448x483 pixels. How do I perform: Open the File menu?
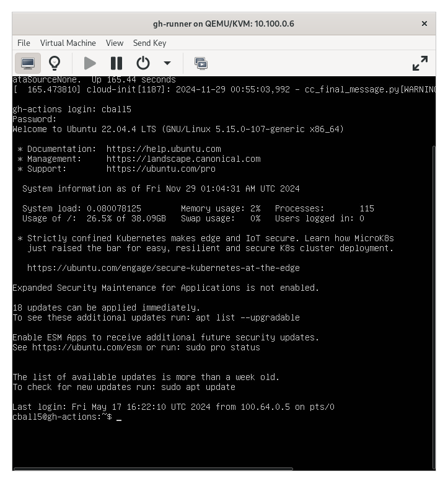coord(24,43)
